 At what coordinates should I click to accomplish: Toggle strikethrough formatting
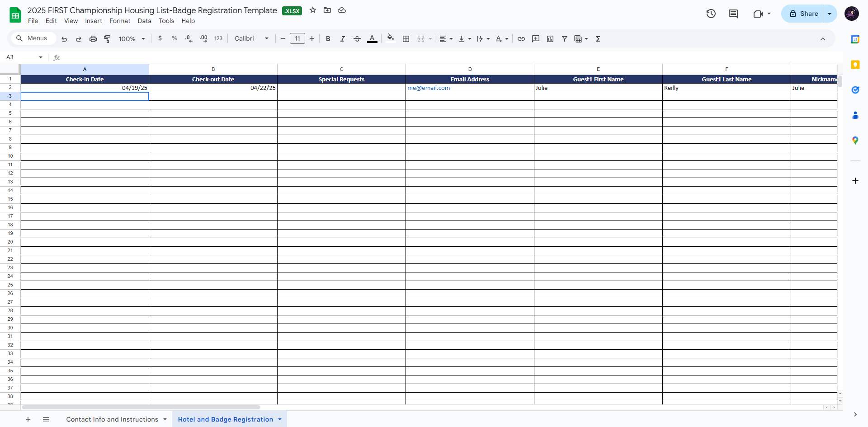[357, 39]
